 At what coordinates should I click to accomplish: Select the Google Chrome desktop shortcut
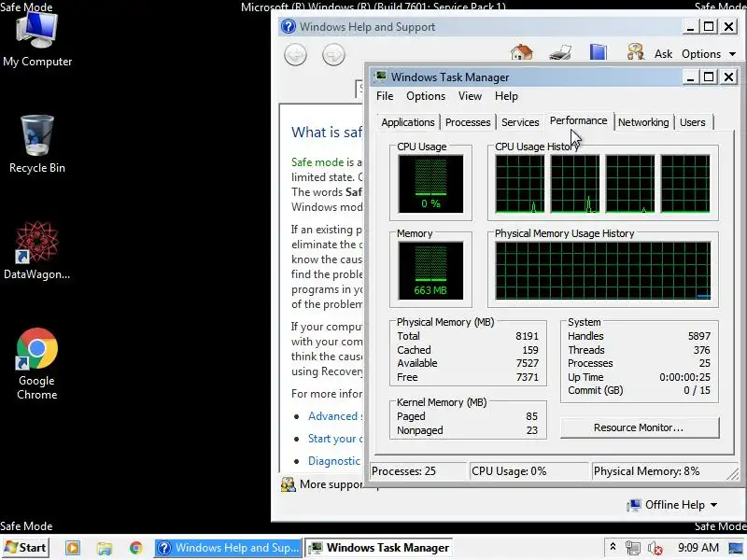point(36,364)
